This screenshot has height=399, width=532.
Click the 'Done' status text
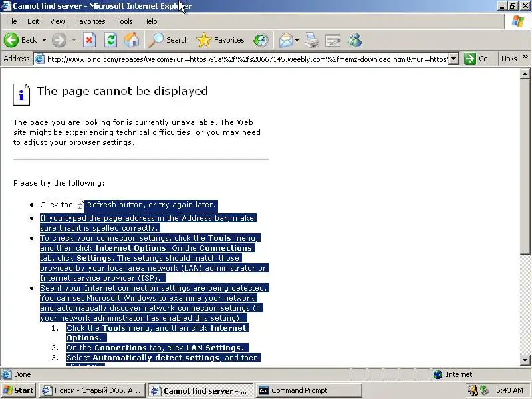23,374
